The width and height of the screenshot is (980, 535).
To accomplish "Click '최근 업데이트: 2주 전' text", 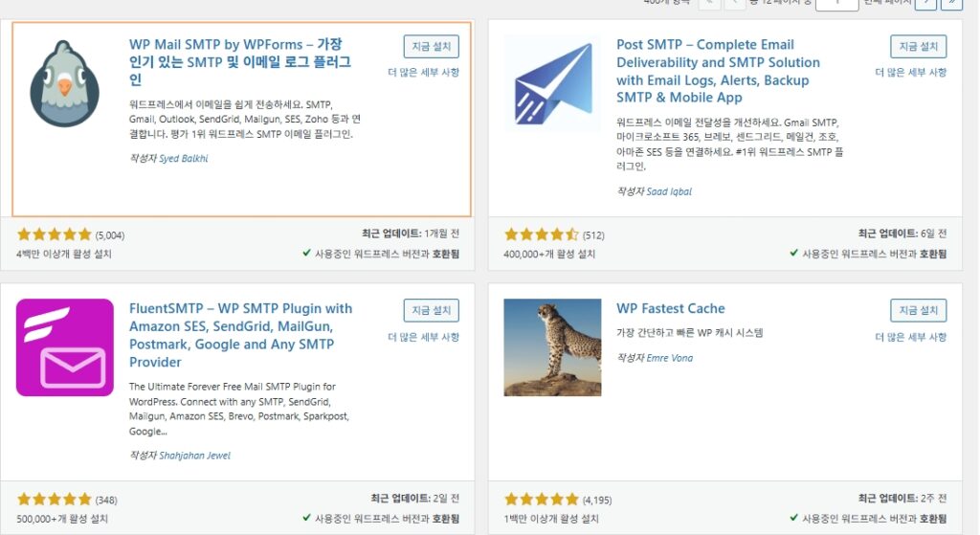I will coord(902,498).
